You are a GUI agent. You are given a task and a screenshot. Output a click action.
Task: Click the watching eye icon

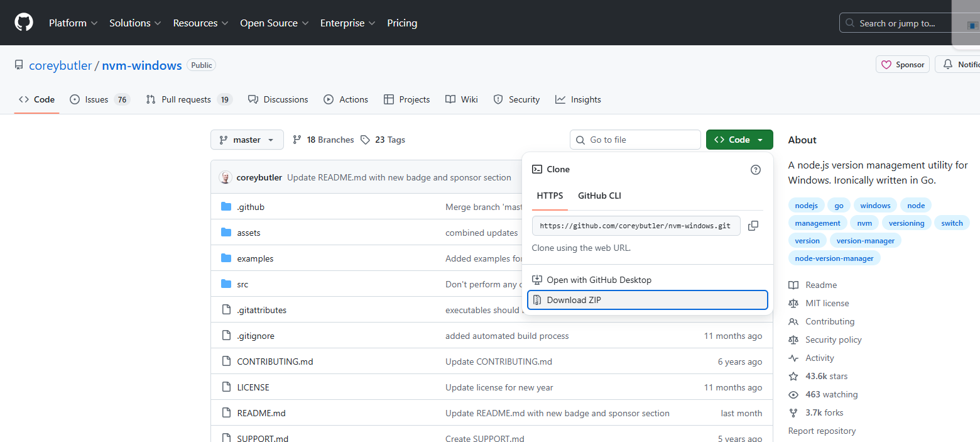click(x=793, y=394)
